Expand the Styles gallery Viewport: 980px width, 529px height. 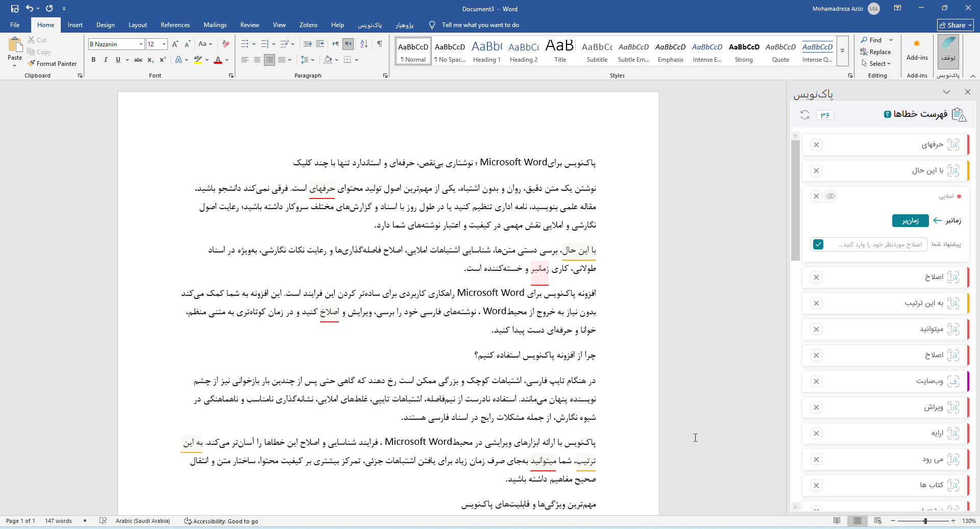(x=843, y=51)
